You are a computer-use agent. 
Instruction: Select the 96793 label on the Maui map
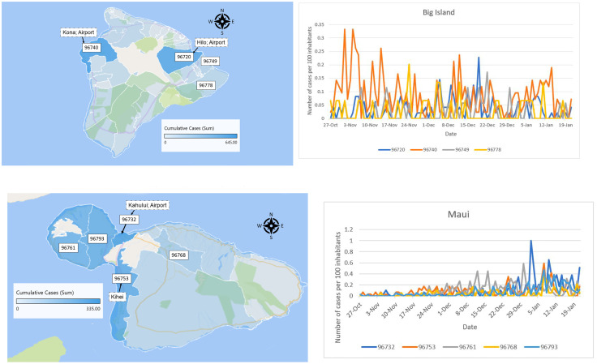click(97, 238)
